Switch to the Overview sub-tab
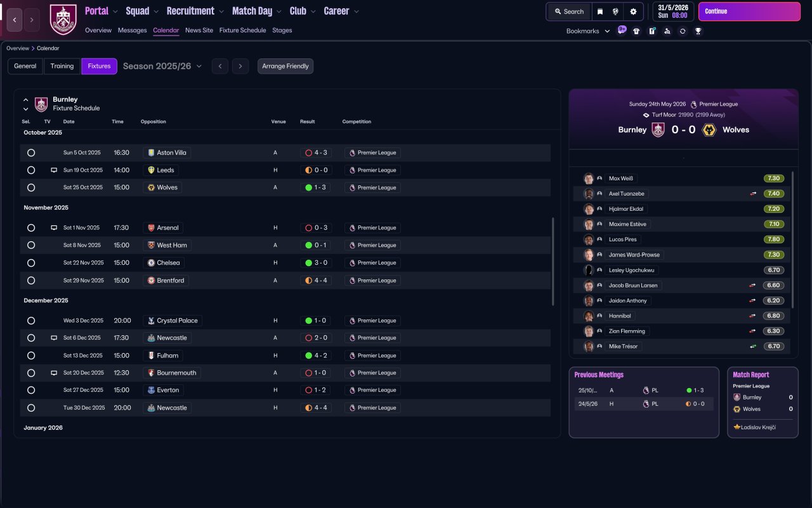This screenshot has width=812, height=508. (x=98, y=30)
